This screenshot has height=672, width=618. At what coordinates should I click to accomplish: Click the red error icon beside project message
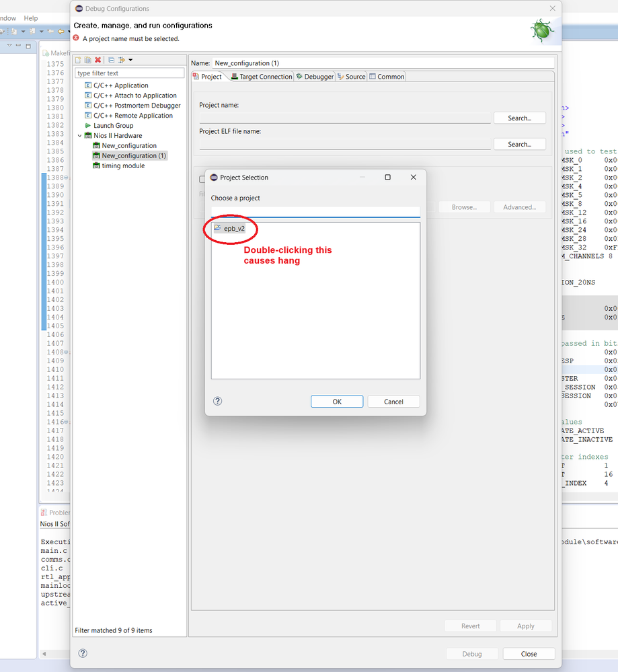coord(76,38)
